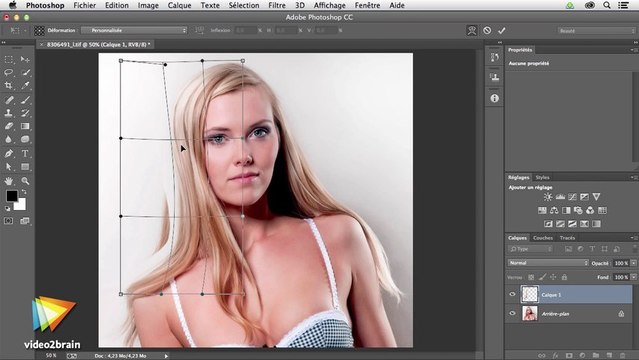
Task: Open the blend mode Normal dropdown
Action: [548, 263]
